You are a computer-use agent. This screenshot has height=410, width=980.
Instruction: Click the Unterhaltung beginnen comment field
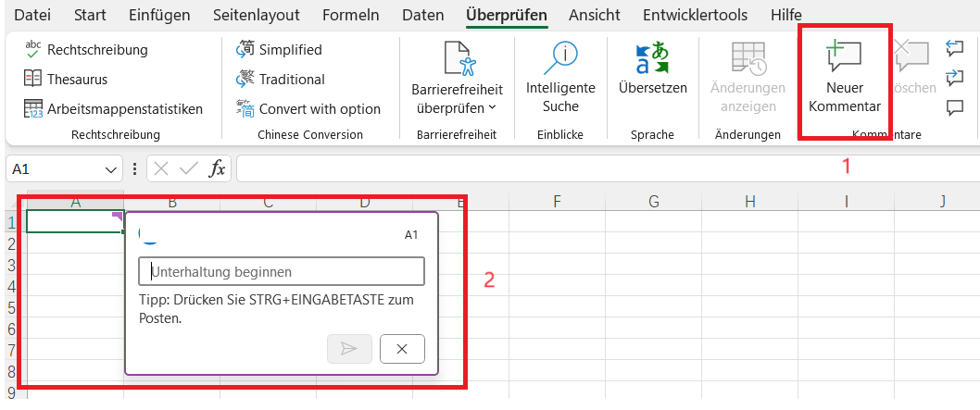282,271
